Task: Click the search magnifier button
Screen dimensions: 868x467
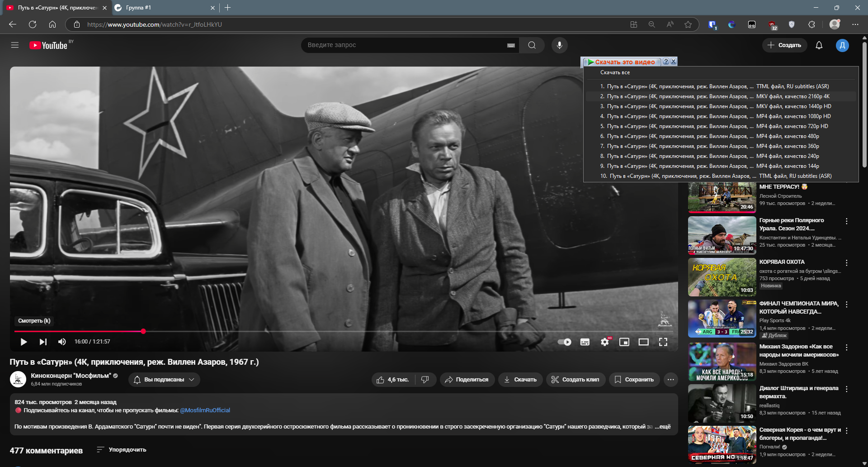Action: click(x=532, y=45)
